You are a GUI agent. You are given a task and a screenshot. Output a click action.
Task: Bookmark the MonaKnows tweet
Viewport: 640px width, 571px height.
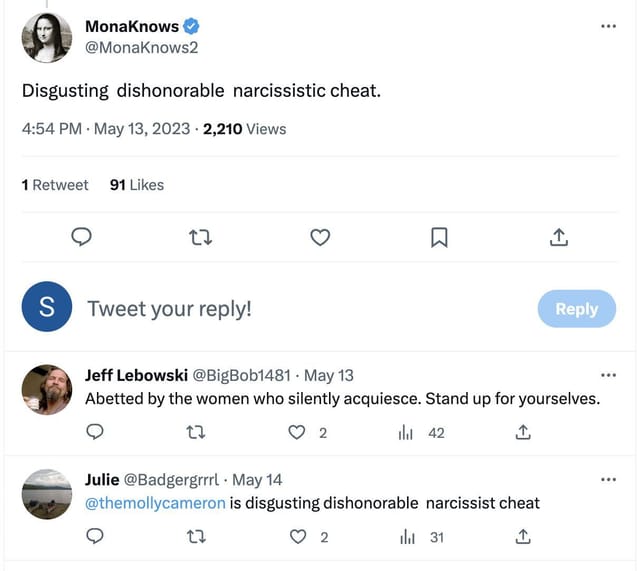click(439, 237)
